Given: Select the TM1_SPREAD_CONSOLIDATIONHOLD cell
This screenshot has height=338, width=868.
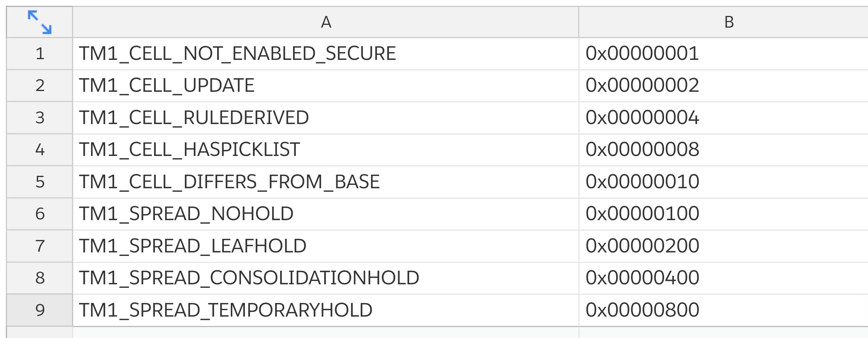Looking at the screenshot, I should click(326, 278).
